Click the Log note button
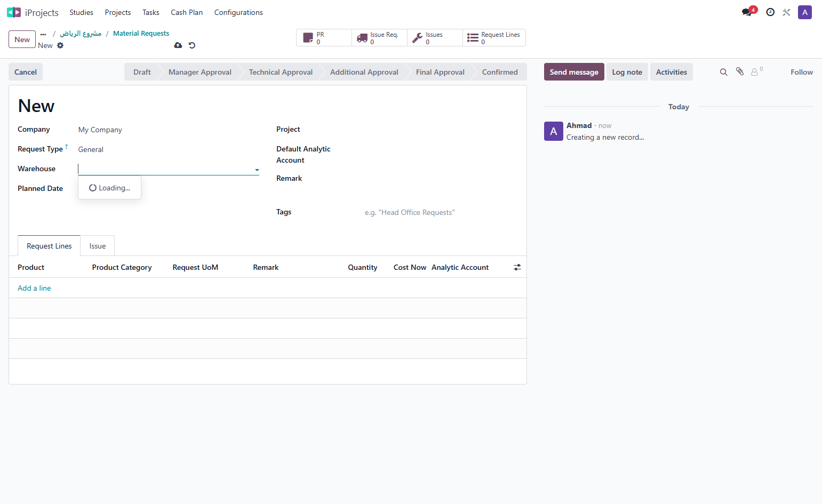The height and width of the screenshot is (504, 822). [627, 72]
